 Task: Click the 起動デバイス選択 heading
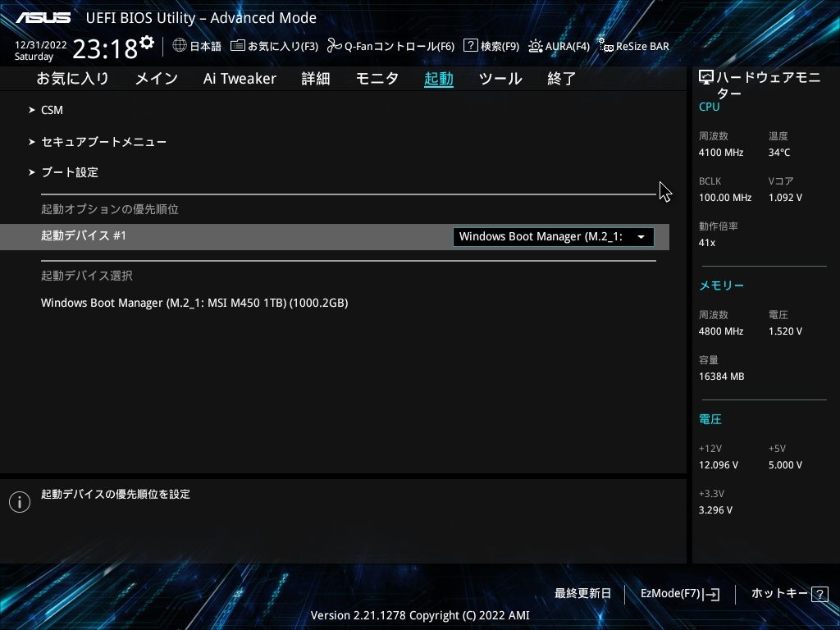pos(87,276)
